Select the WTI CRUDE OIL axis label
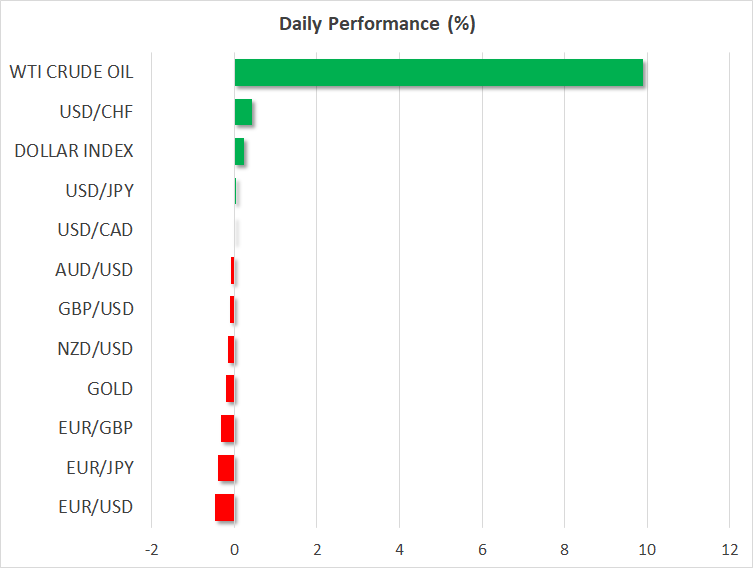Viewport: 753px width, 568px height. pos(71,72)
